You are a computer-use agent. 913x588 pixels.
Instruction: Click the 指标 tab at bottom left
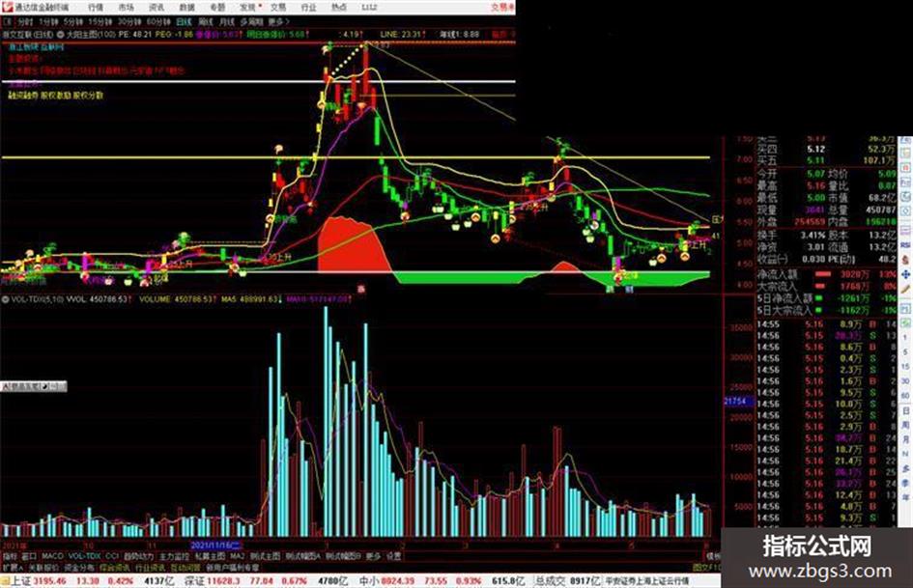coord(10,556)
